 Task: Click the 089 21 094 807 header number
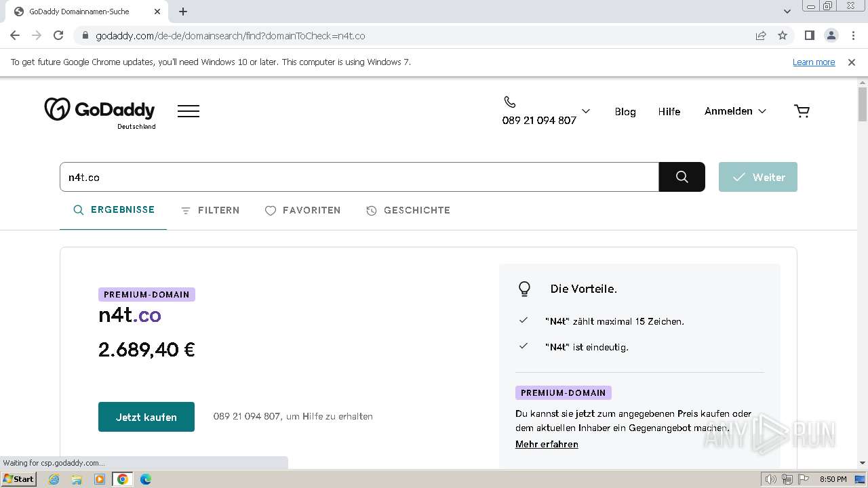tap(539, 121)
